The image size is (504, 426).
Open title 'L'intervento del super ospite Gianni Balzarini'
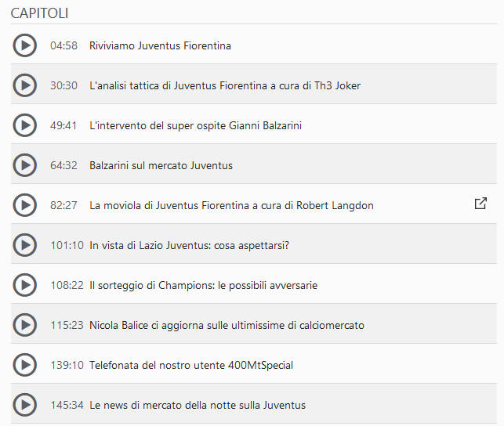(195, 125)
